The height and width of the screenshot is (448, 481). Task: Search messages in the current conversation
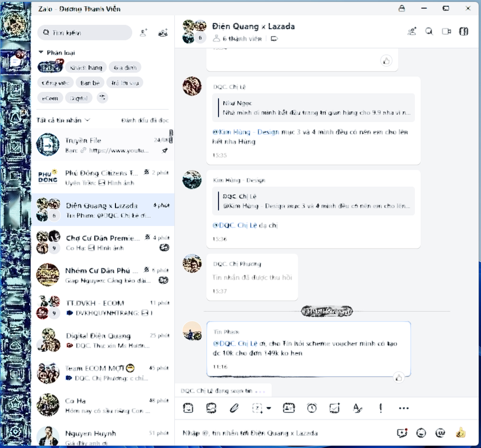coord(429,31)
